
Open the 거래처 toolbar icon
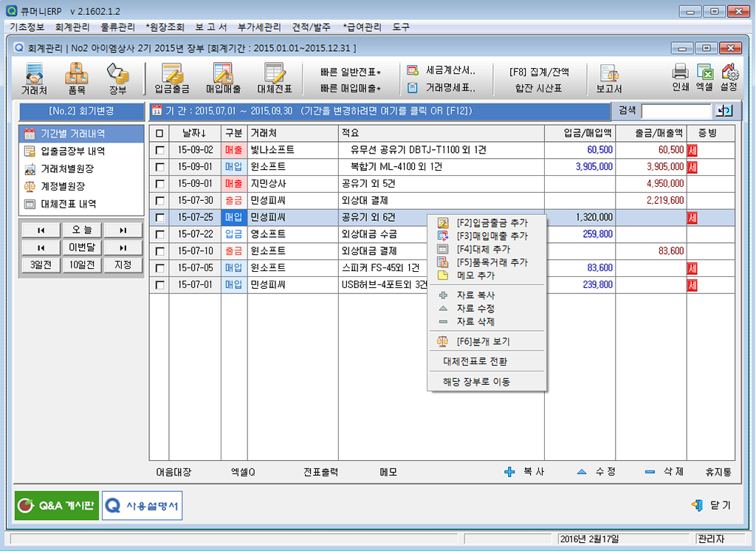point(34,78)
